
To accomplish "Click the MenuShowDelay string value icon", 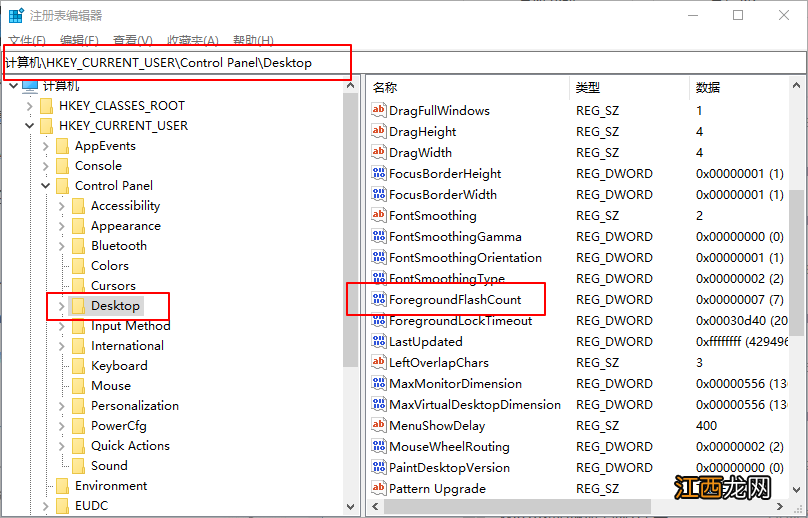I will click(x=378, y=426).
